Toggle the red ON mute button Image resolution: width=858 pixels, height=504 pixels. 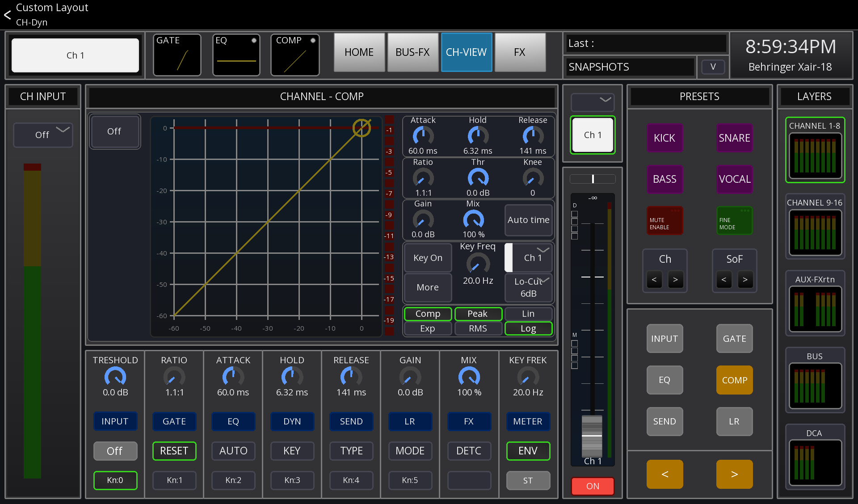[x=593, y=486]
